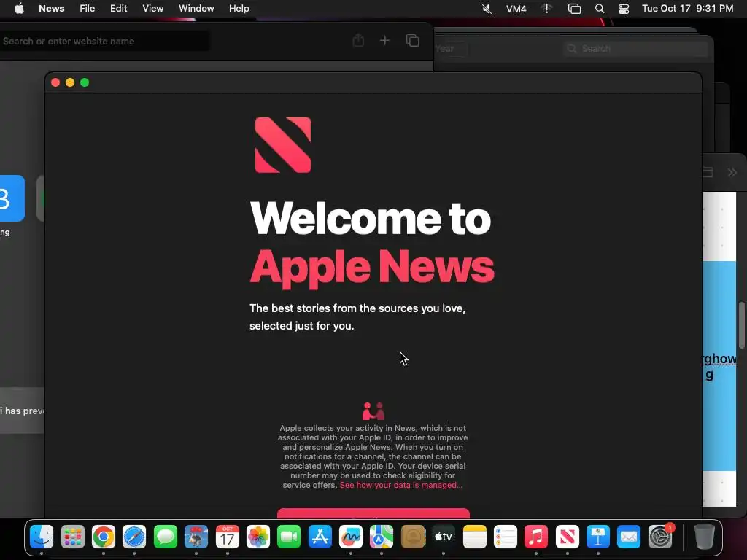747x560 pixels.
Task: Open Keynote from the dock
Action: (x=598, y=537)
